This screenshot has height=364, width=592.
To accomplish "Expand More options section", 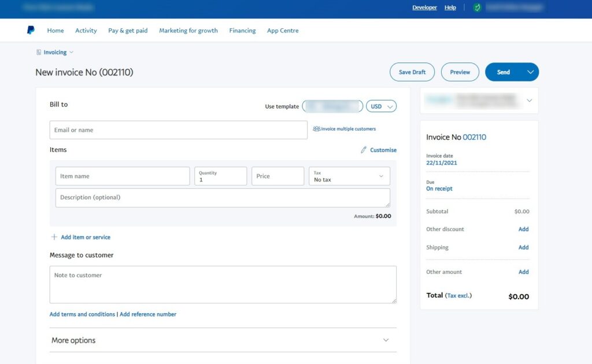I will click(x=223, y=340).
